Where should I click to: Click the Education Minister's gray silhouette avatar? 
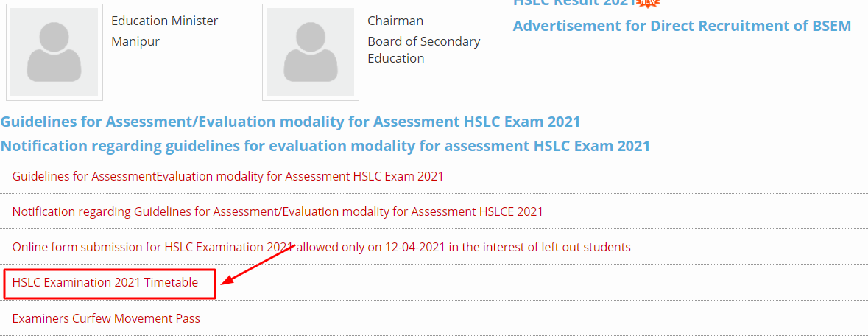click(x=54, y=52)
